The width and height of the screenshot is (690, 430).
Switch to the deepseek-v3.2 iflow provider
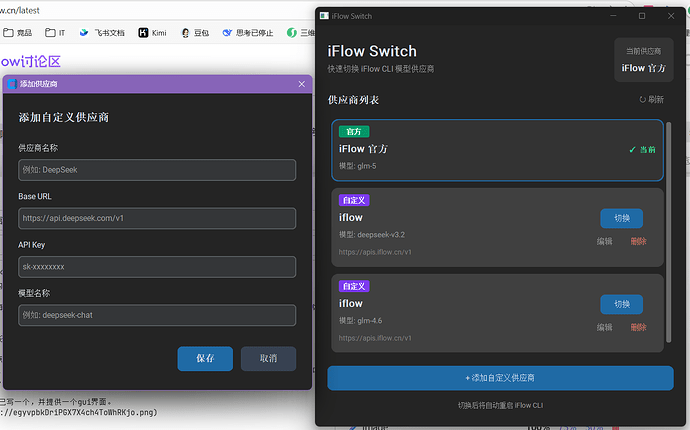click(x=621, y=218)
